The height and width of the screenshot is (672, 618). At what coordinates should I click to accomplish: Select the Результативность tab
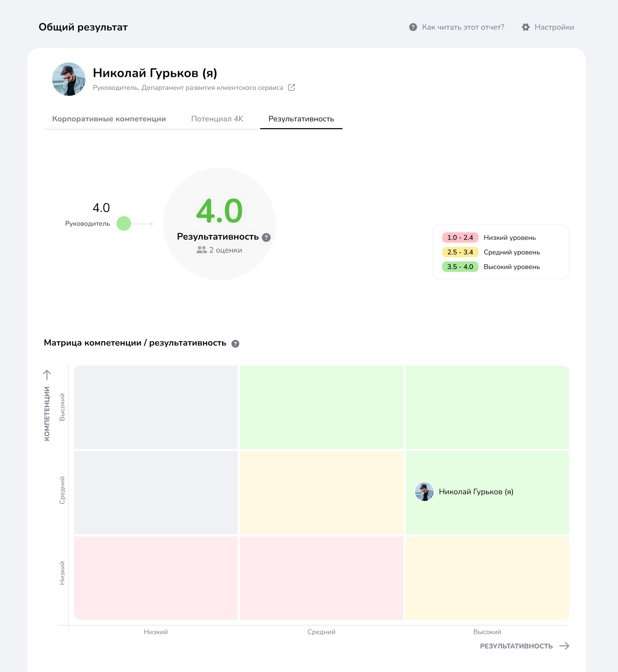click(301, 119)
